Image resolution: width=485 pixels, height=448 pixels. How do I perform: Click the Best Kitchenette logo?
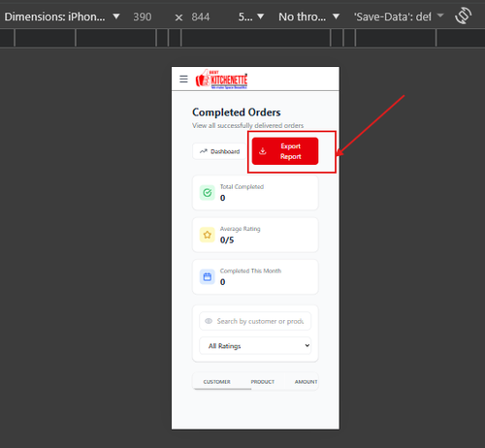tap(221, 79)
